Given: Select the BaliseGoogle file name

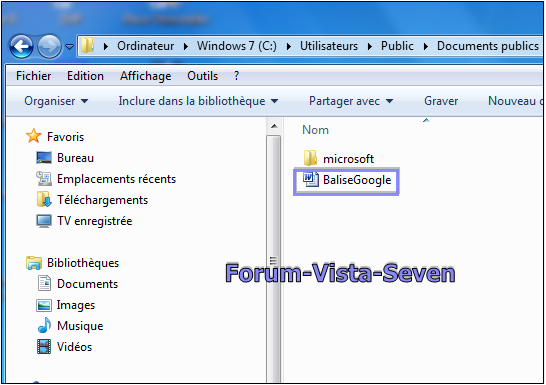Looking at the screenshot, I should pyautogui.click(x=357, y=180).
